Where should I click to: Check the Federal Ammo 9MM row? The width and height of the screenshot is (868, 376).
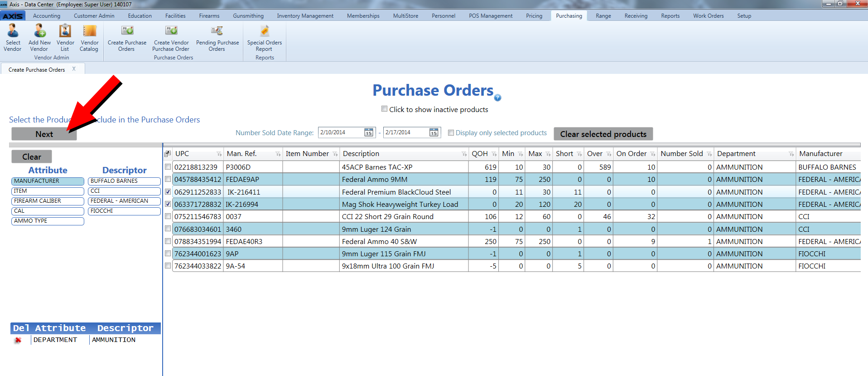tap(168, 179)
